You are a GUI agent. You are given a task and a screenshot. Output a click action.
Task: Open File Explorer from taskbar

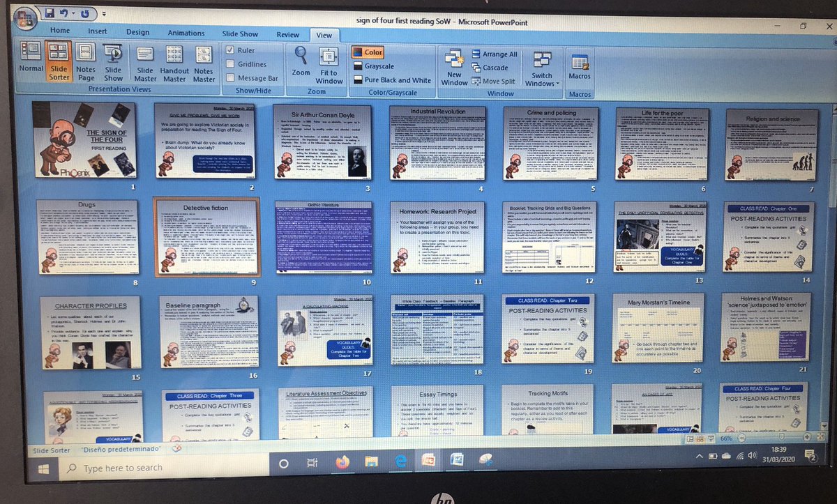[372, 461]
